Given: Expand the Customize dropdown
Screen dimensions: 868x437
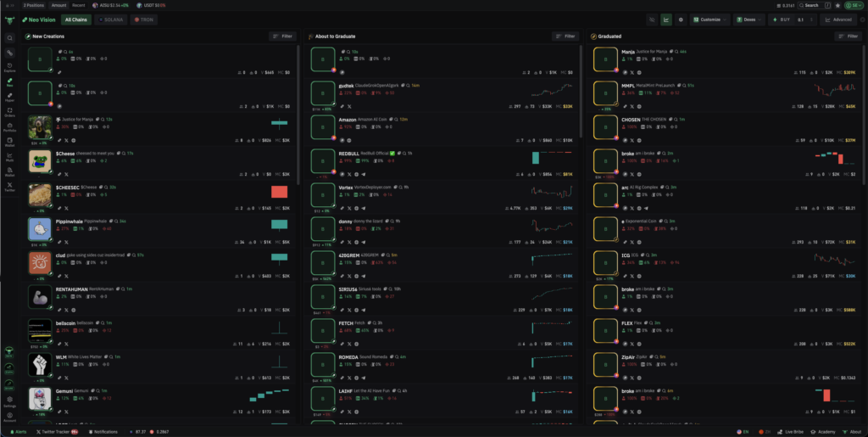Looking at the screenshot, I should click(710, 20).
